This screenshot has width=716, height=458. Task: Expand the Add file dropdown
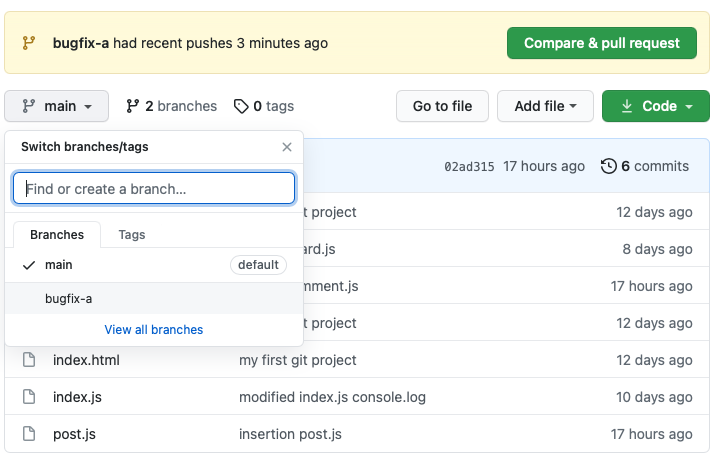point(545,106)
